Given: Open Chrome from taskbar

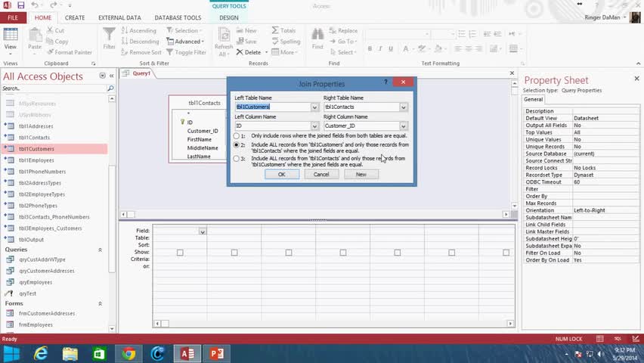Looking at the screenshot, I should (x=128, y=353).
